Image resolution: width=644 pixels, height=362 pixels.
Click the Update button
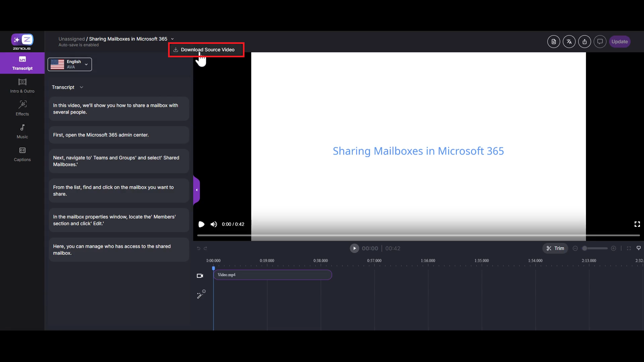[x=619, y=42]
